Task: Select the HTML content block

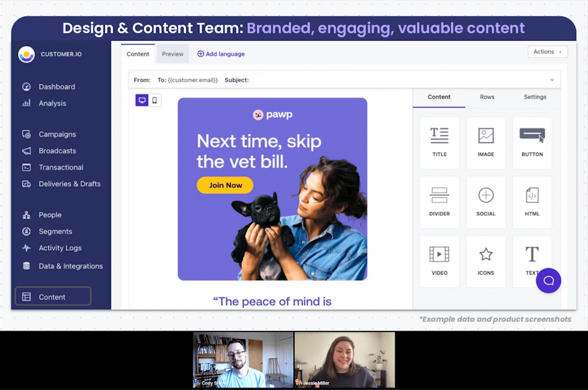Action: coord(532,202)
